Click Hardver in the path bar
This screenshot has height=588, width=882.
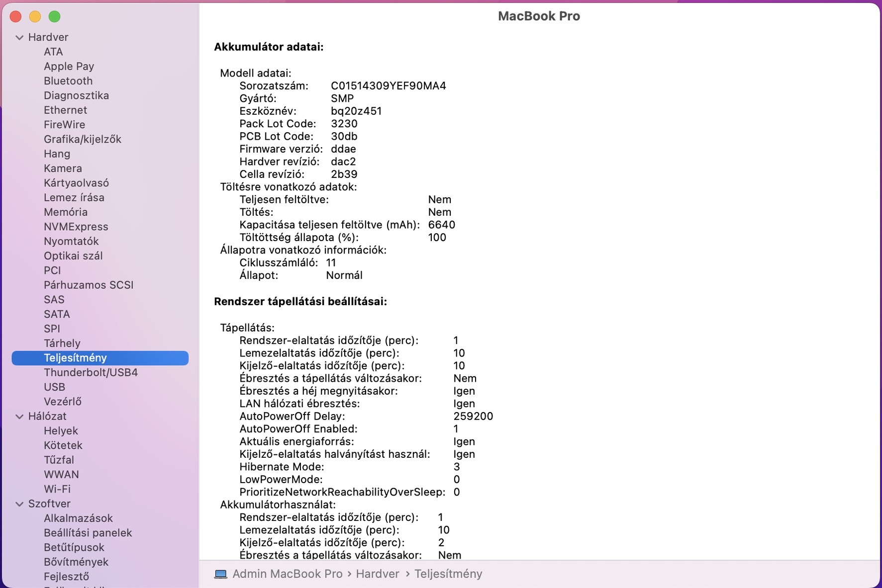(378, 574)
